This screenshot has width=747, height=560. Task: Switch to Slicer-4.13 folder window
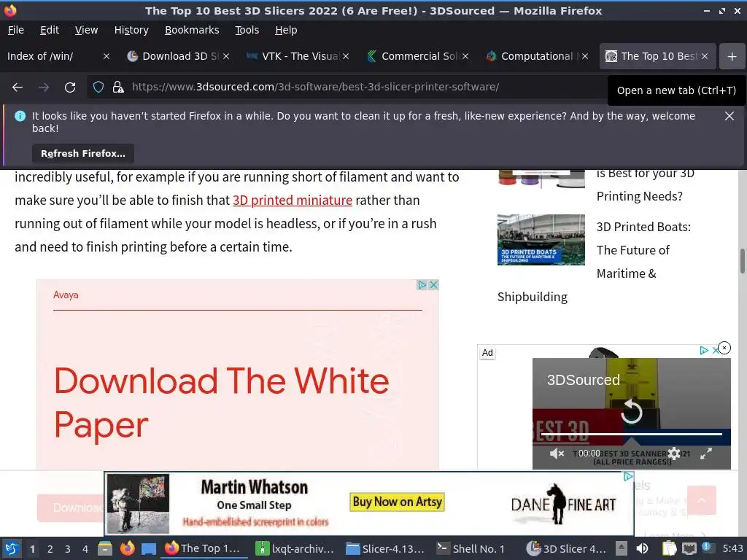385,548
